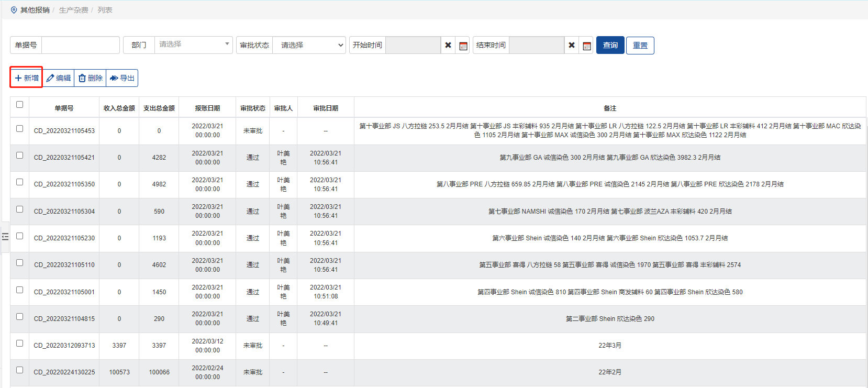This screenshot has width=868, height=388.
Task: Open the 开始时间 calendar picker icon
Action: pyautogui.click(x=463, y=46)
